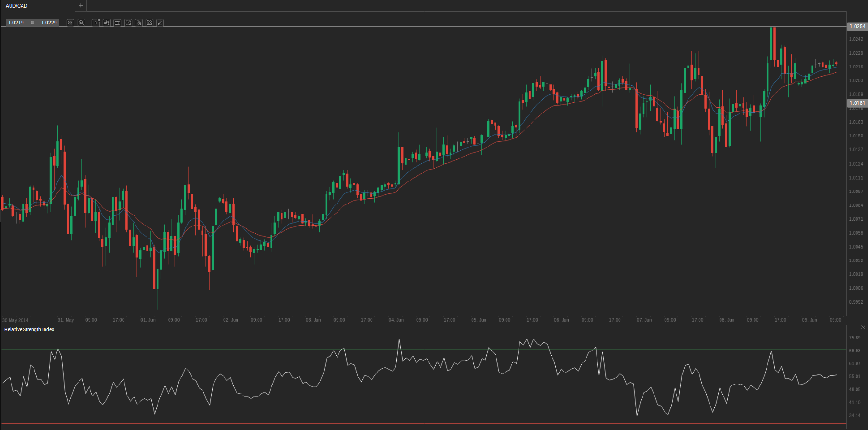Open the indicators settings sliders icon
This screenshot has width=868, height=430.
117,23
